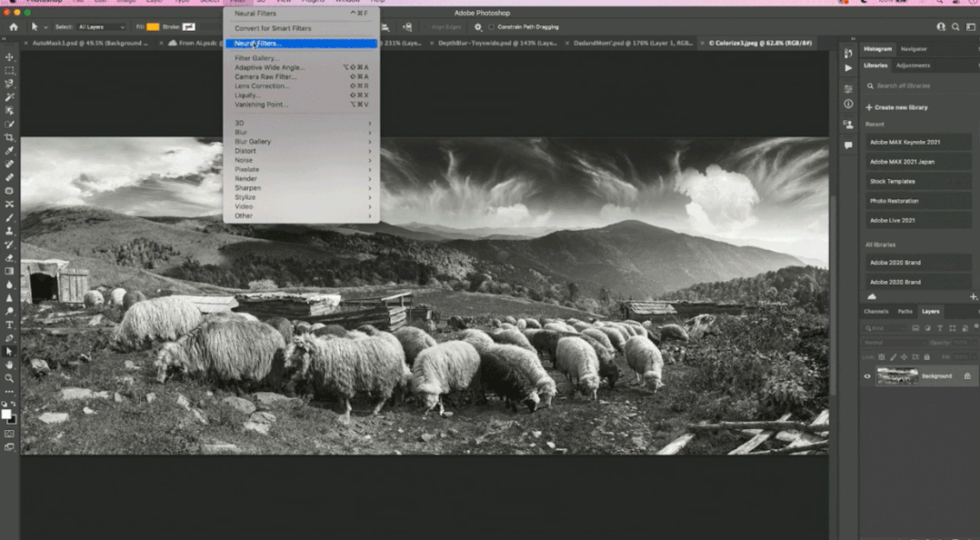Click the Home icon in options bar
Image resolution: width=980 pixels, height=540 pixels.
pyautogui.click(x=14, y=27)
